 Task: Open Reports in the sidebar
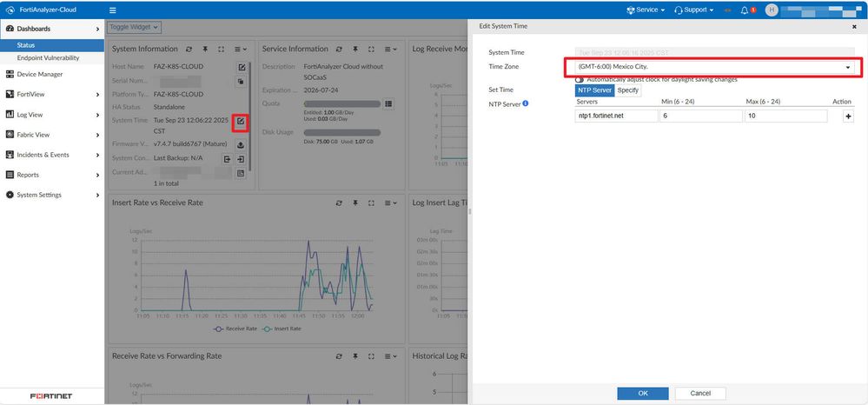click(52, 175)
